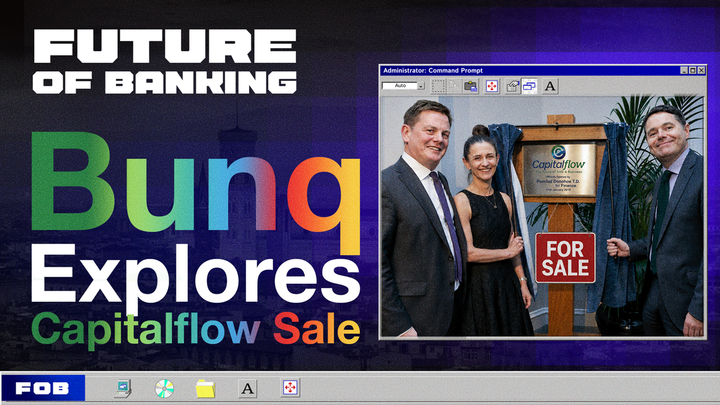The height and width of the screenshot is (405, 720).
Task: Click the FOB start button on taskbar
Action: pos(43,388)
